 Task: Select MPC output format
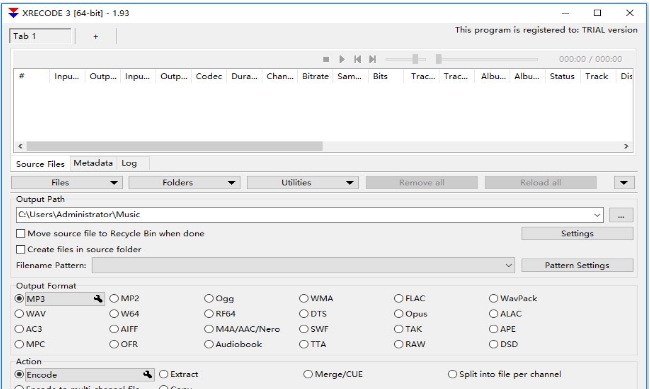click(30, 344)
